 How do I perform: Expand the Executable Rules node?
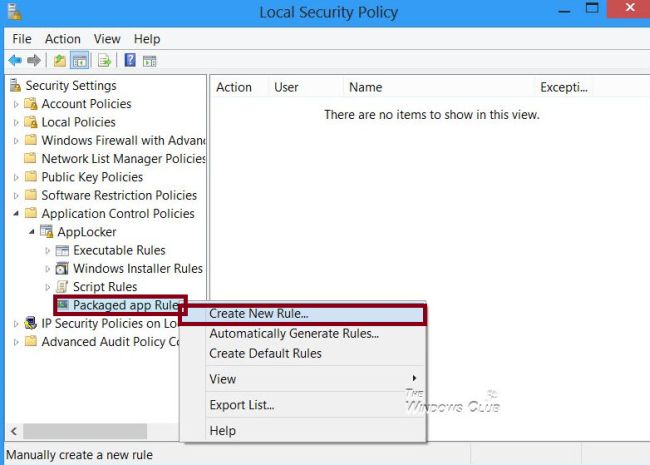tap(47, 251)
